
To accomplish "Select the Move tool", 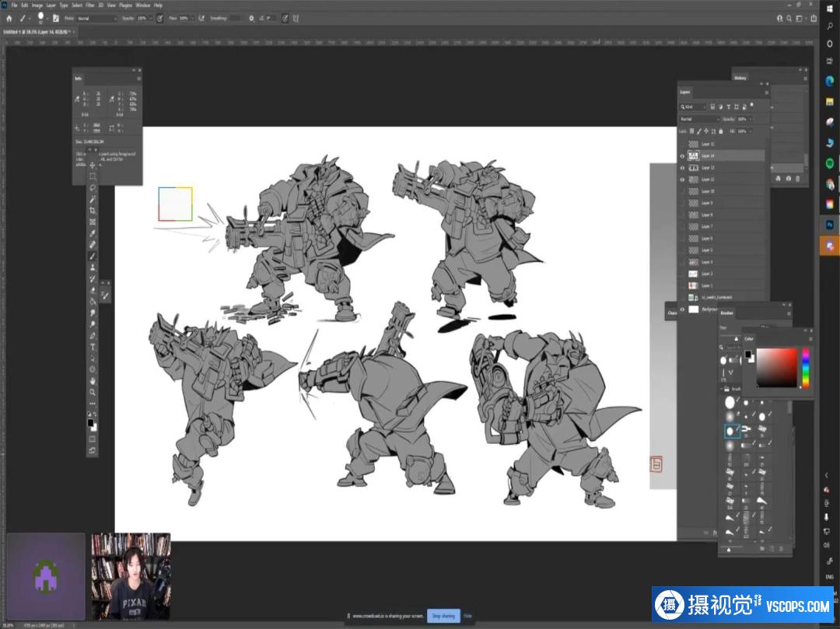I will [x=92, y=166].
